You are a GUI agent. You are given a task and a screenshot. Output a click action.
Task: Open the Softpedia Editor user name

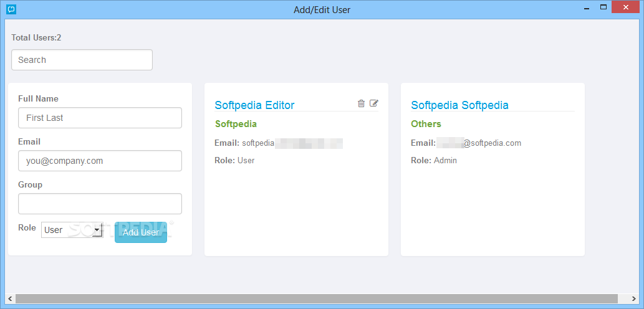(x=254, y=105)
